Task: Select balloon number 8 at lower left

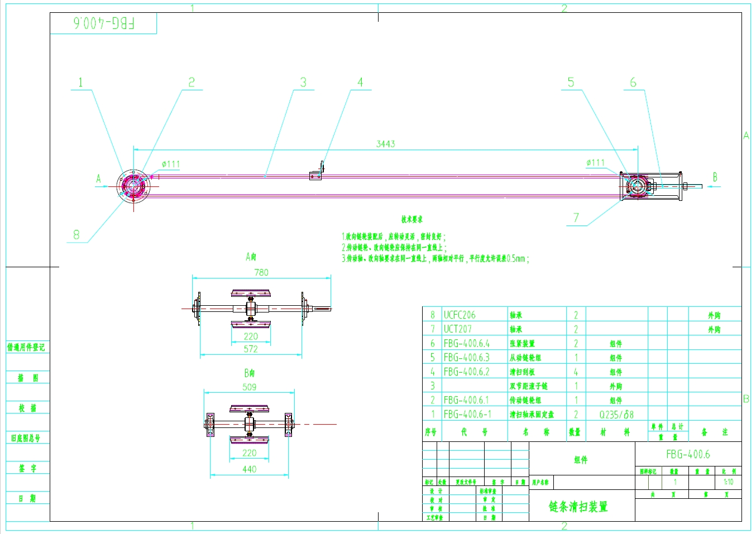Action: point(76,235)
